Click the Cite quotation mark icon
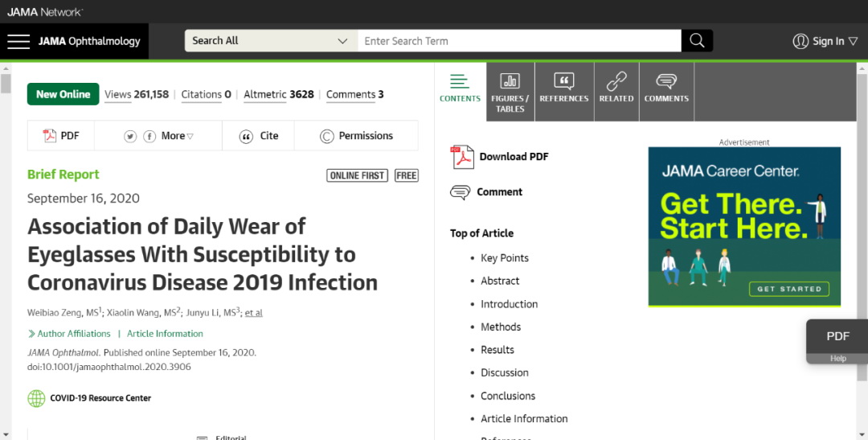The height and width of the screenshot is (440, 868). pos(246,136)
